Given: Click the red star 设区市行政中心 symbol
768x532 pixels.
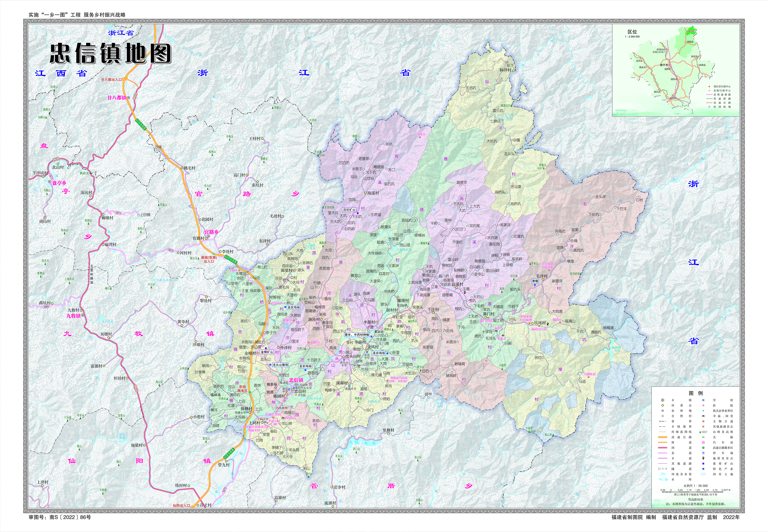Looking at the screenshot, I should 709,87.
